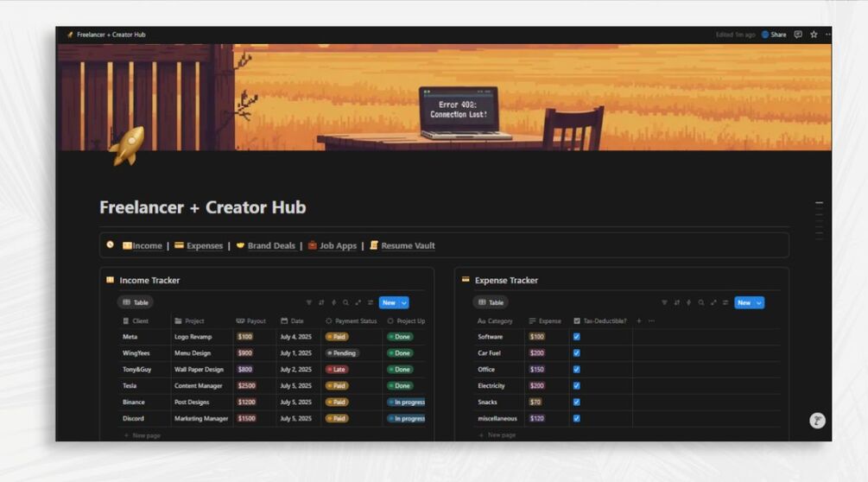Click lightning automation icon in Income Tracker
The image size is (868, 482).
coord(333,302)
